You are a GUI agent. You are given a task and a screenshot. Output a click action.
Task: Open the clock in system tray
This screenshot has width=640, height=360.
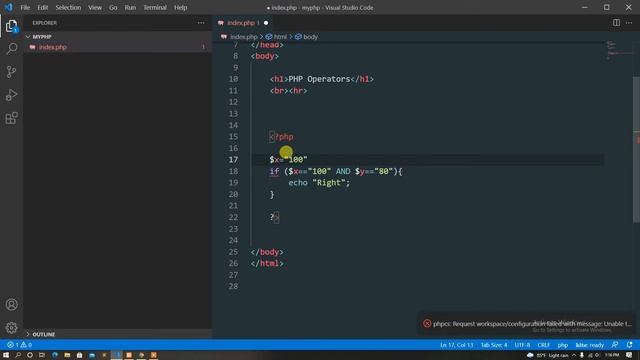pyautogui.click(x=612, y=356)
